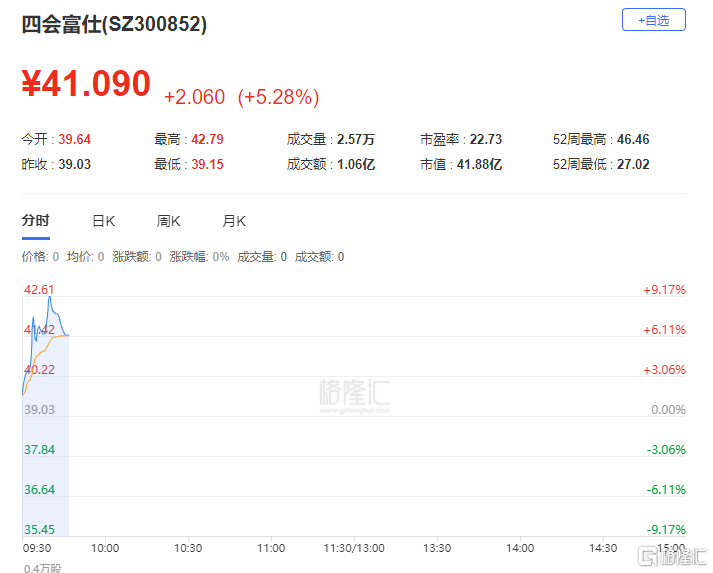Add stock with the +自选 button
Image resolution: width=713 pixels, height=573 pixels.
coord(653,20)
